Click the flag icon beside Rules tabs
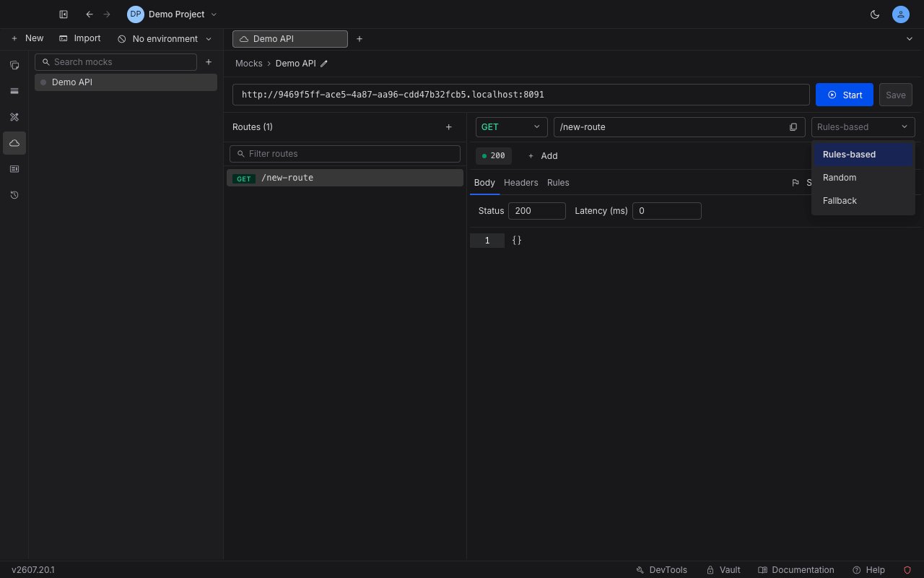Screen dimensions: 924x578 click(796, 183)
